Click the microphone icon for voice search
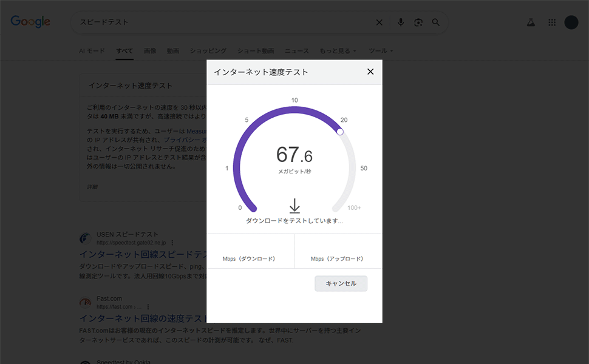 (x=400, y=22)
